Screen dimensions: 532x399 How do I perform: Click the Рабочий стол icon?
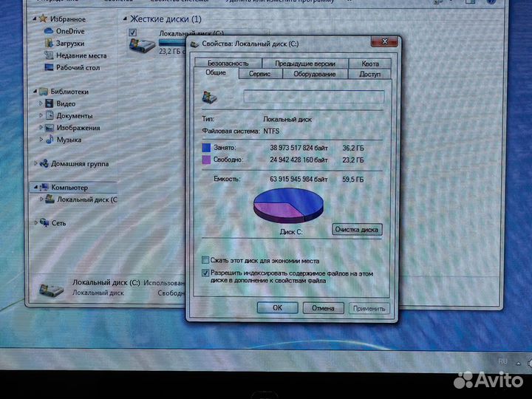click(x=49, y=67)
